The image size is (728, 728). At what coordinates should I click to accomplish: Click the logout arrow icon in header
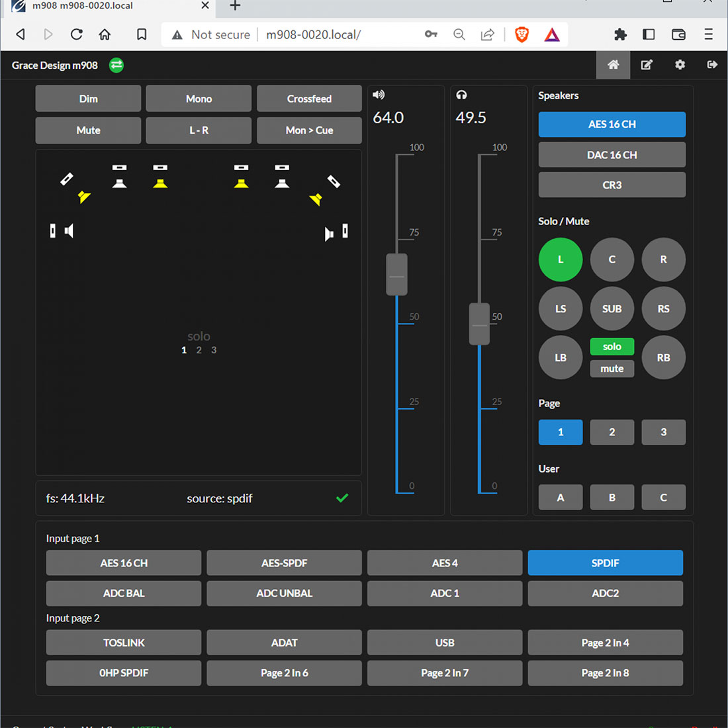coord(711,65)
